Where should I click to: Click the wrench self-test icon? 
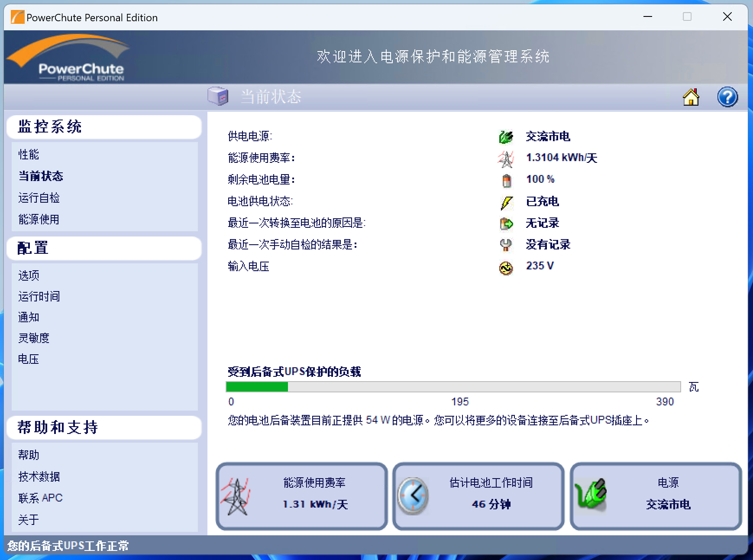click(506, 245)
